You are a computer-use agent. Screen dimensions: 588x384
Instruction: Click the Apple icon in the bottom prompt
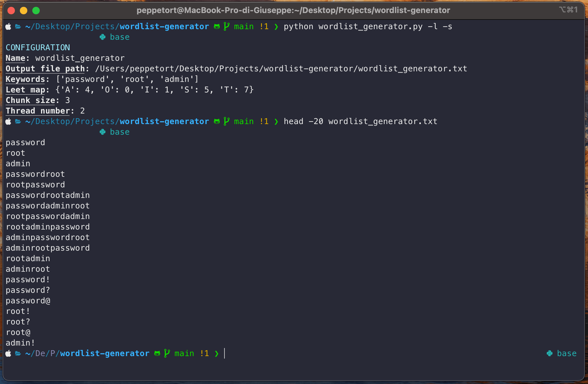[8, 353]
